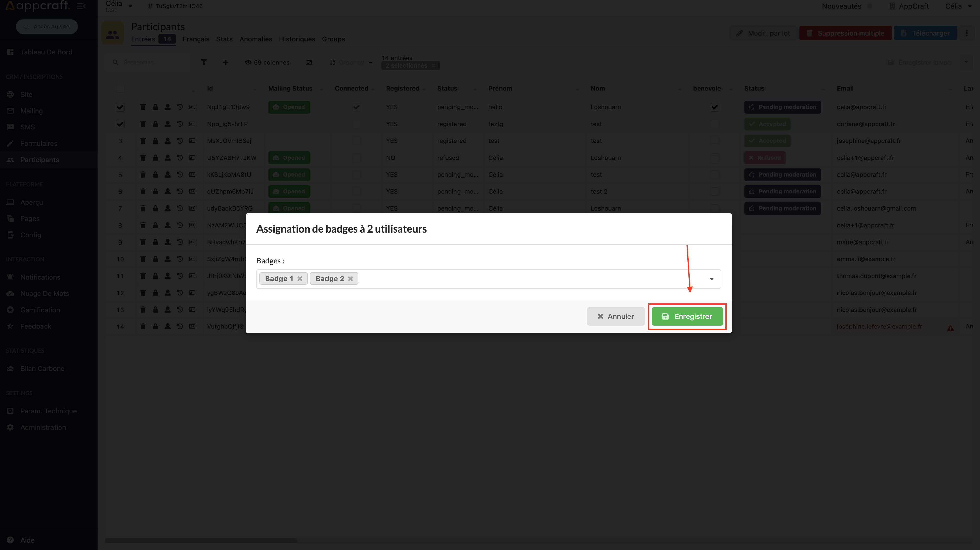Image resolution: width=980 pixels, height=550 pixels.
Task: Click the Nuage De Mots sidebar icon
Action: [10, 293]
